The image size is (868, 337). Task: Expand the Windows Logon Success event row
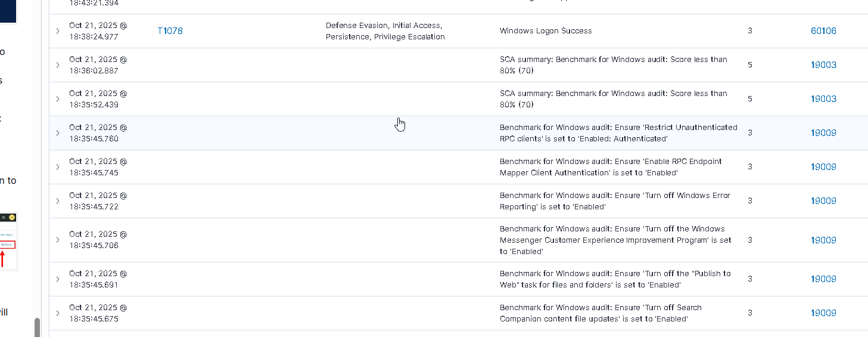58,31
